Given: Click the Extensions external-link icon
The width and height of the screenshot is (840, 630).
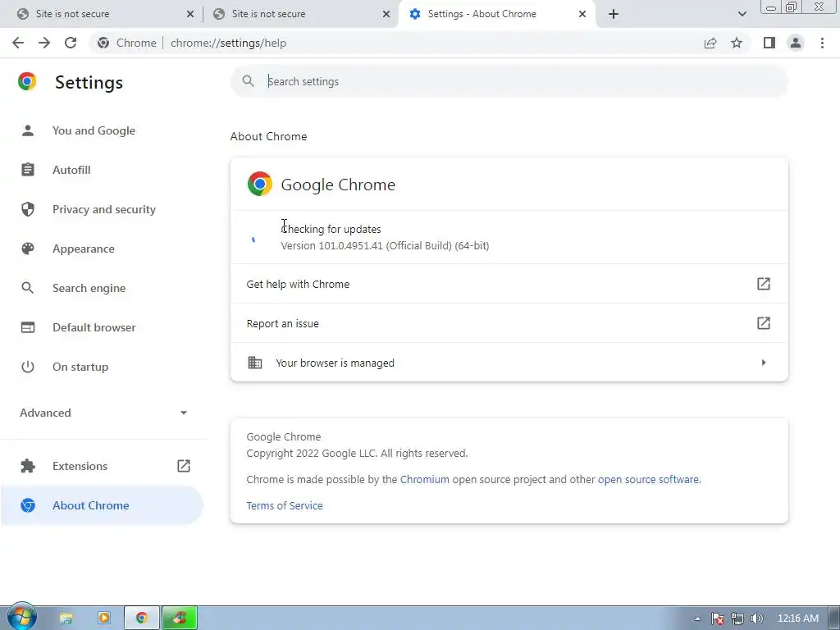Looking at the screenshot, I should click(x=183, y=466).
